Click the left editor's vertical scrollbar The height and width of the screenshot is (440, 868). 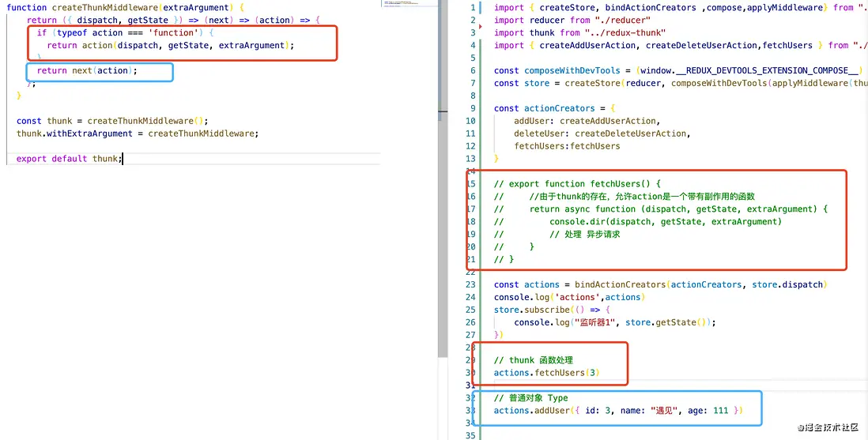click(443, 179)
